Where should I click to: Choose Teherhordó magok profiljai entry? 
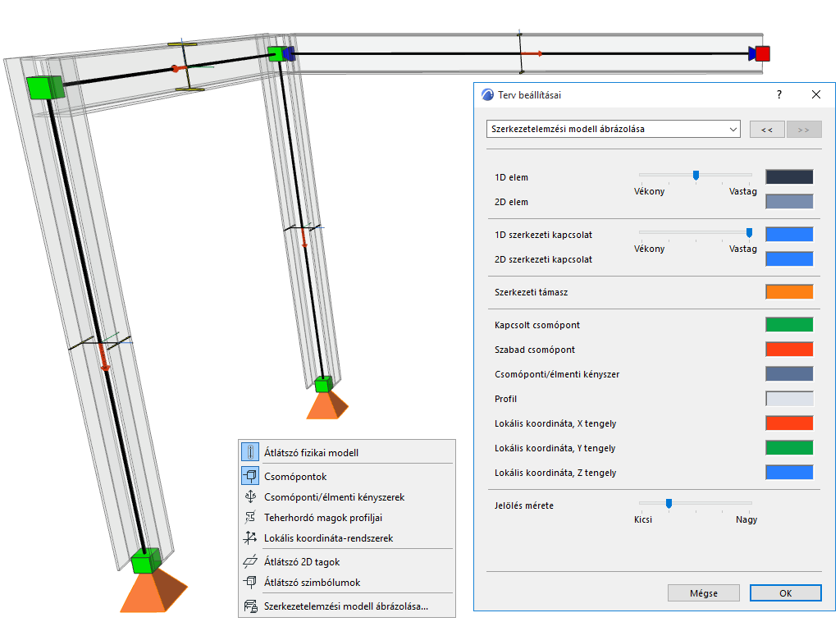(347, 517)
